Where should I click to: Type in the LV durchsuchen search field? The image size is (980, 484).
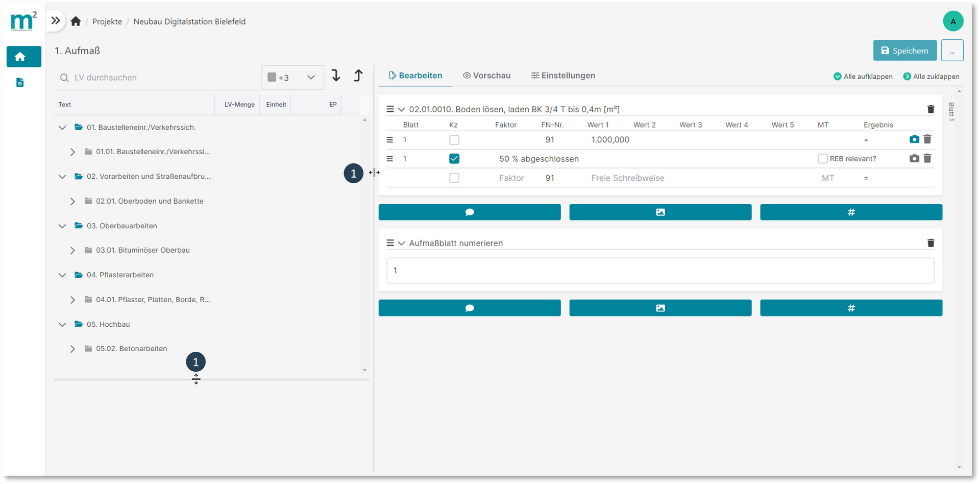153,78
